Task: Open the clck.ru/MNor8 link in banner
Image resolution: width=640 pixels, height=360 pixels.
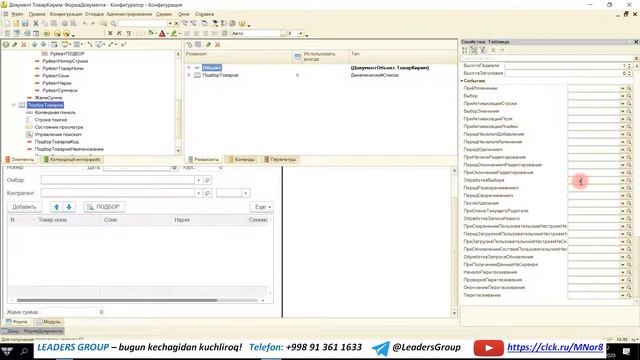Action: pos(555,347)
